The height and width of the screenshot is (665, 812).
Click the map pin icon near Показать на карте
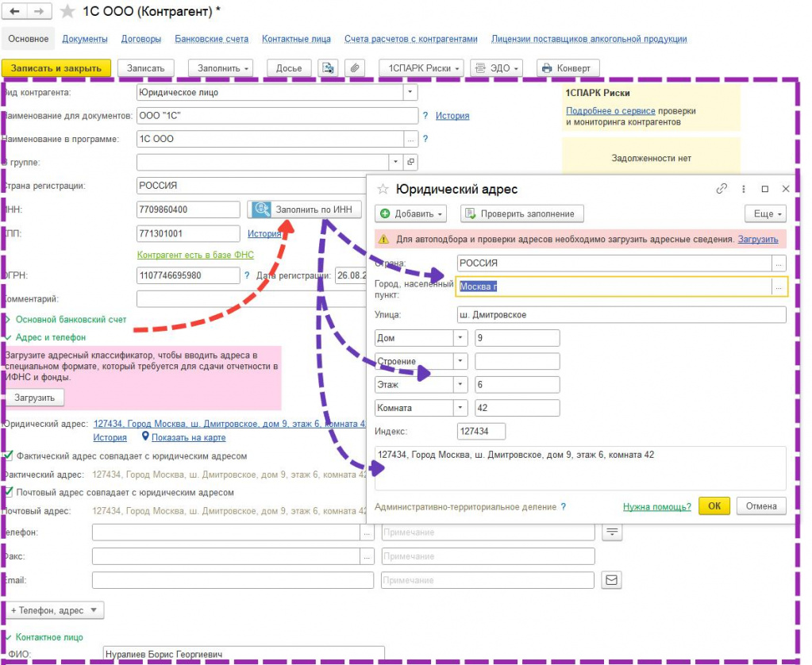pos(145,437)
